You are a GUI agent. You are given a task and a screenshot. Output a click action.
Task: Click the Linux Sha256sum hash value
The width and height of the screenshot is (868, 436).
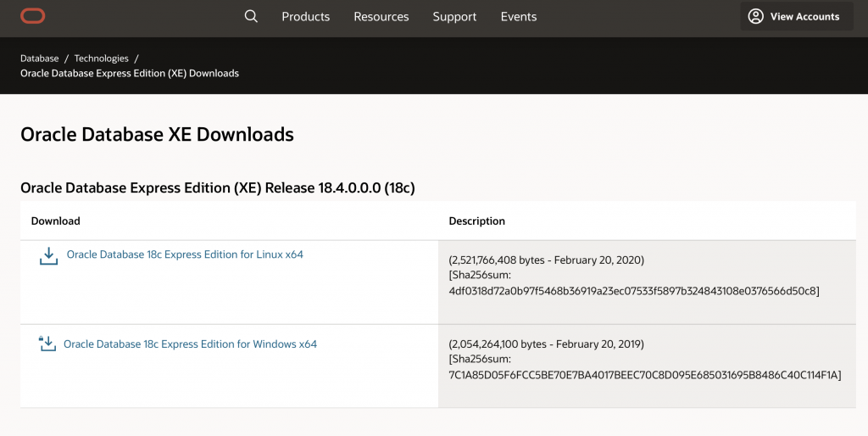pos(633,291)
